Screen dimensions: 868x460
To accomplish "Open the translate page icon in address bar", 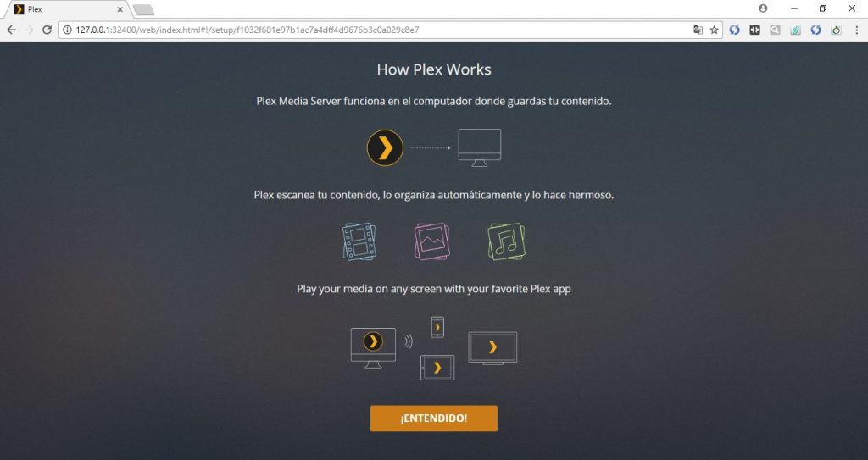I will tap(698, 30).
